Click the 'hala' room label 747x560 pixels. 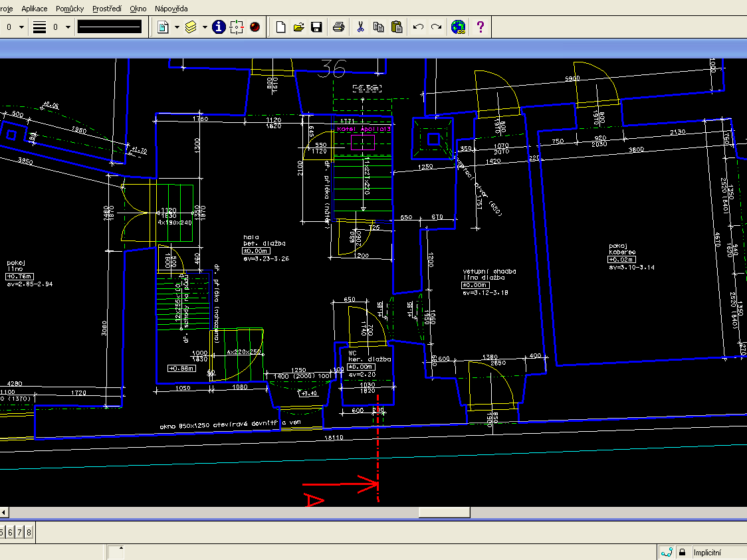tap(251, 237)
